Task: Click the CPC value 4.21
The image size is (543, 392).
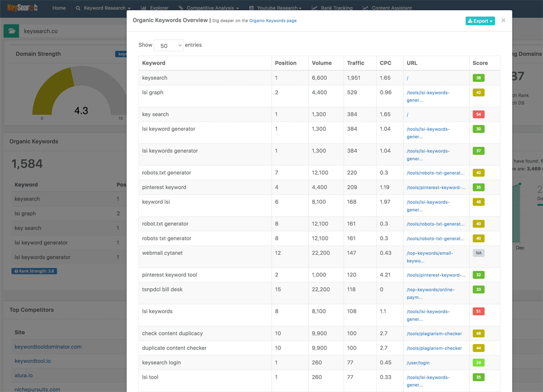Action: pos(385,275)
